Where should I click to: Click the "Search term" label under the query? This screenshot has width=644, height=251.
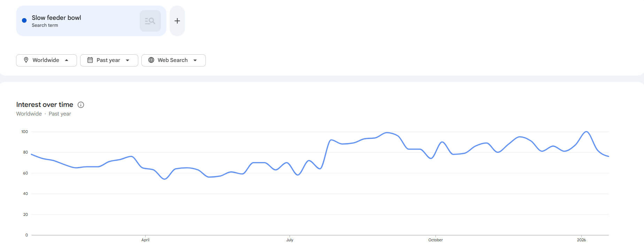(45, 25)
